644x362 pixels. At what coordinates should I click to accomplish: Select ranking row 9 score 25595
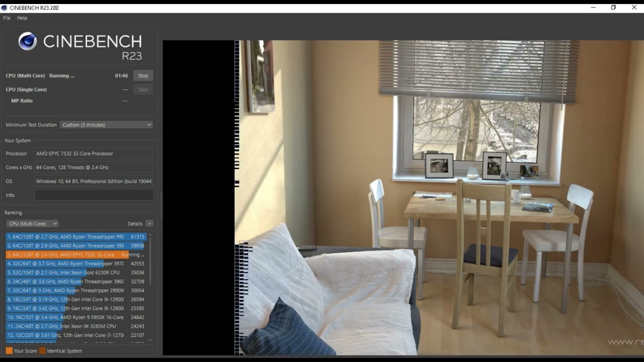click(x=75, y=308)
